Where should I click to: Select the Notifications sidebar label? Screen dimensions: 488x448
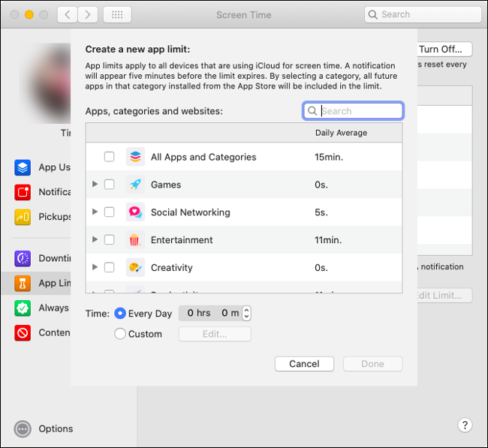tap(55, 192)
